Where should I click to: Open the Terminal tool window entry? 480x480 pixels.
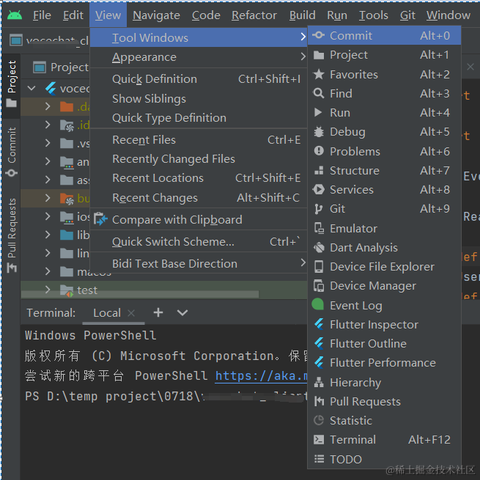[x=384, y=440]
